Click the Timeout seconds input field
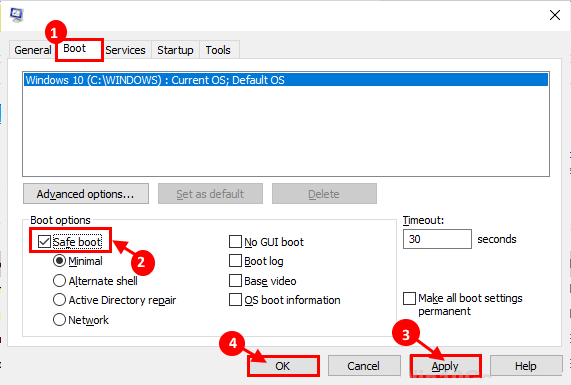 pos(437,239)
